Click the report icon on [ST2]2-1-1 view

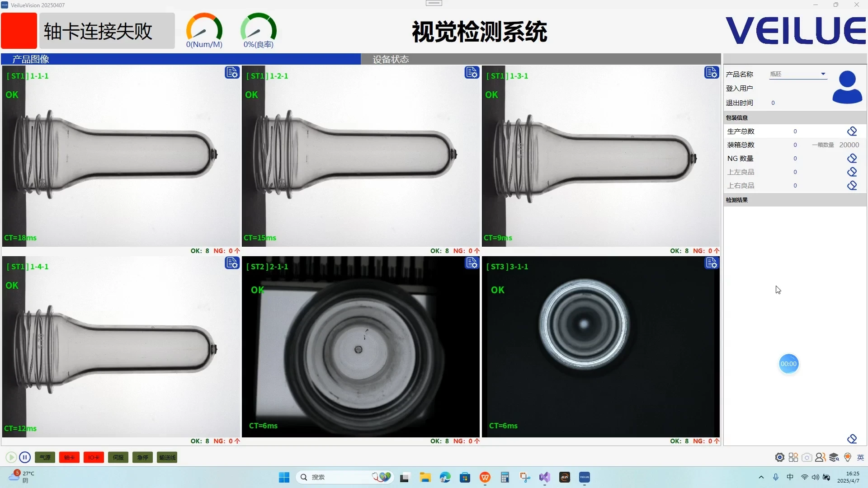472,263
